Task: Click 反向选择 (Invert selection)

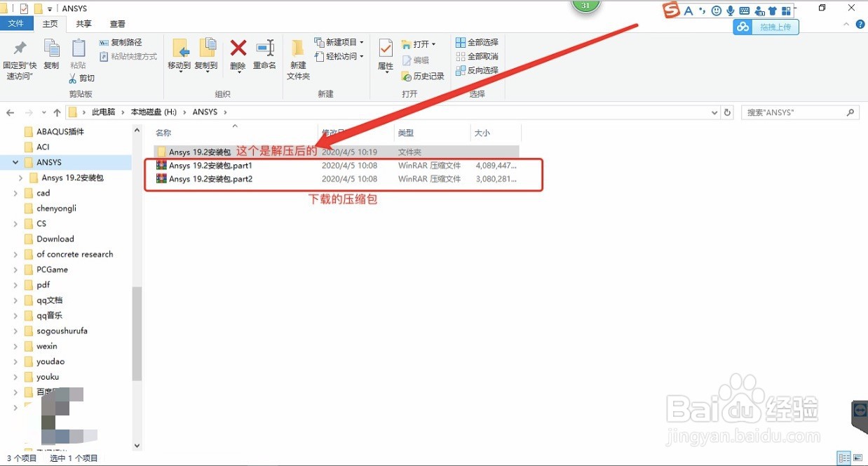Action: click(477, 70)
